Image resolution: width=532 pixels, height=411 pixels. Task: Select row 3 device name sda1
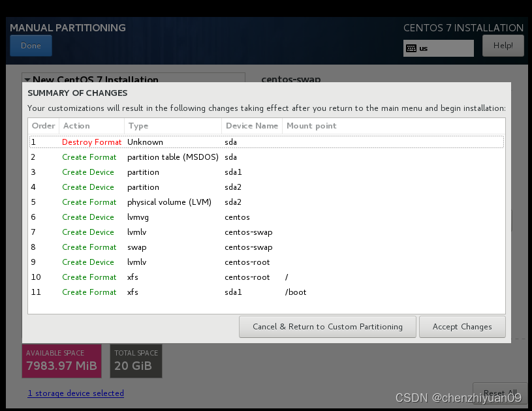pos(233,172)
